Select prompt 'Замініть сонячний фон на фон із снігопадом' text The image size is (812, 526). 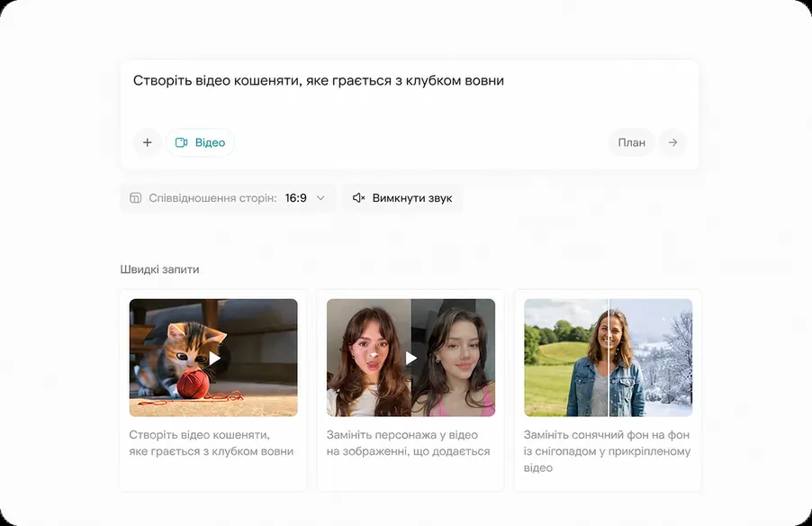pos(607,451)
